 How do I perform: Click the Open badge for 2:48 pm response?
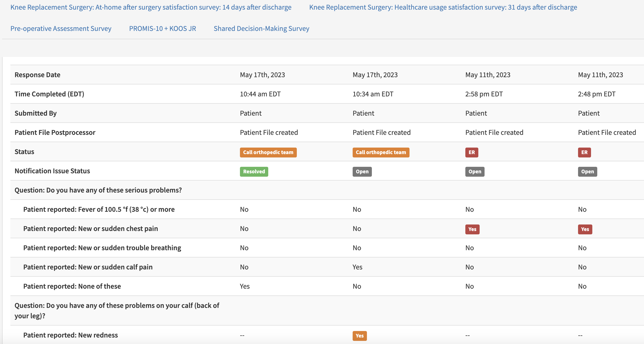click(587, 171)
